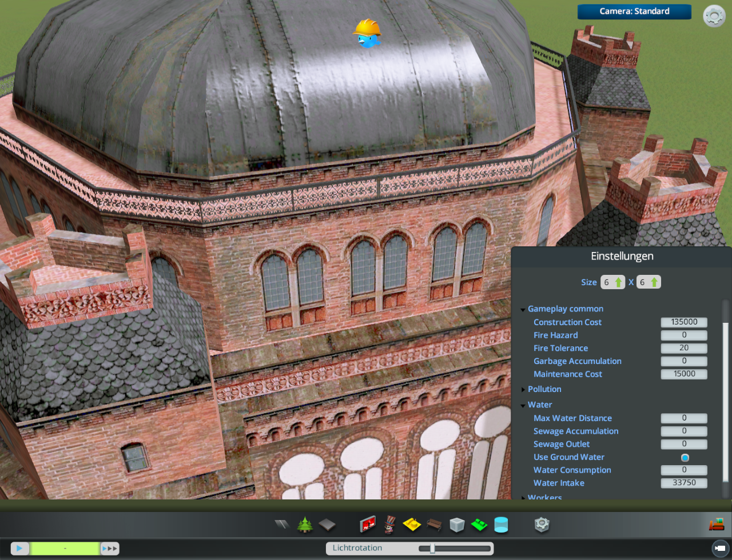Click the free camera mode icon

point(720,549)
